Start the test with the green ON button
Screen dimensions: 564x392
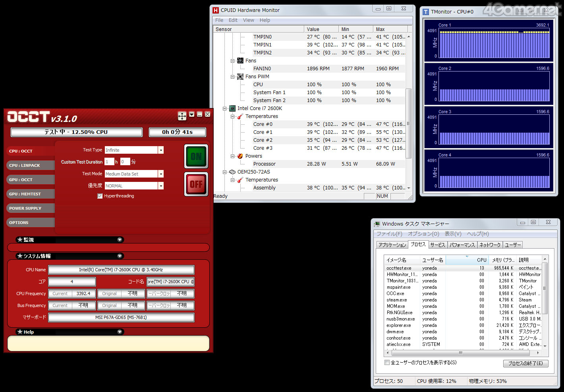196,156
